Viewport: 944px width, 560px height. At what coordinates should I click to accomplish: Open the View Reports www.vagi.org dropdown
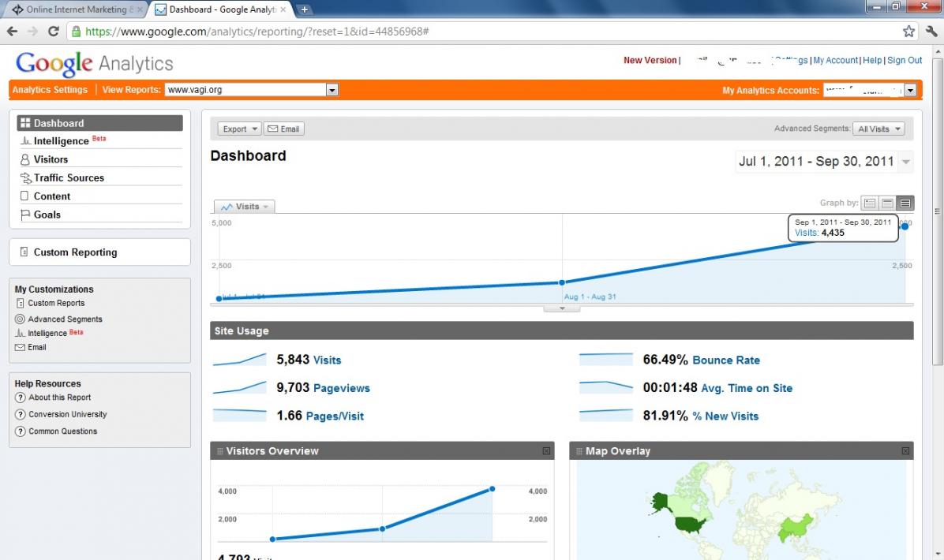pos(252,90)
